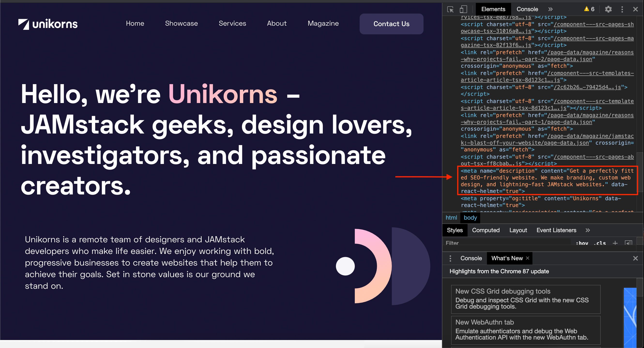Viewport: 644px width, 348px height.
Task: Click the warnings count indicator
Action: [589, 9]
